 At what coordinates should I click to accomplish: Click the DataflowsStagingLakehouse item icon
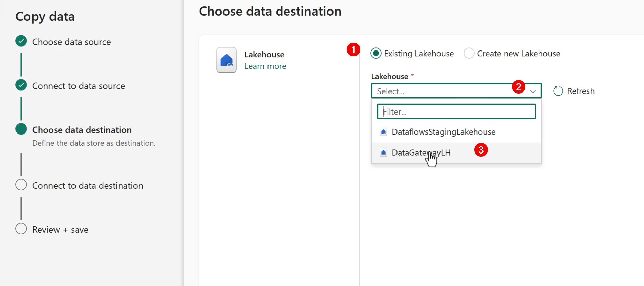[383, 132]
